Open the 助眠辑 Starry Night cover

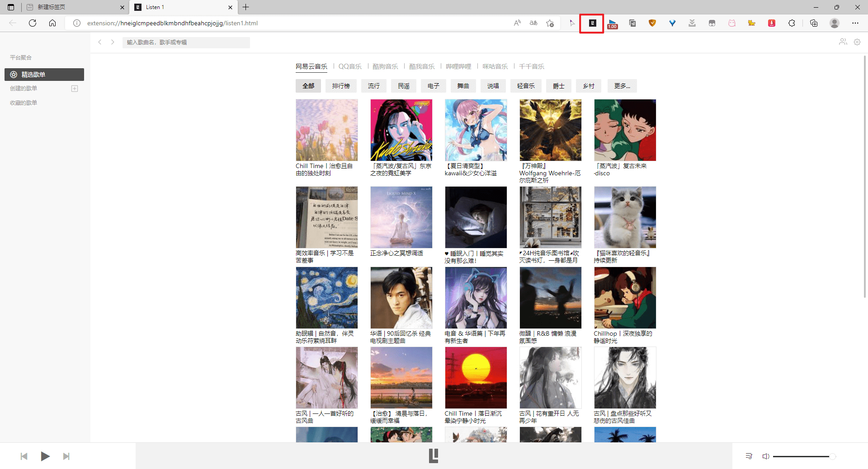click(327, 298)
